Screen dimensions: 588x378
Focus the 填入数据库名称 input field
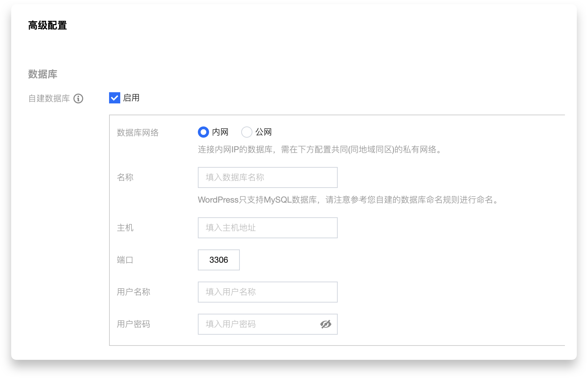[268, 177]
